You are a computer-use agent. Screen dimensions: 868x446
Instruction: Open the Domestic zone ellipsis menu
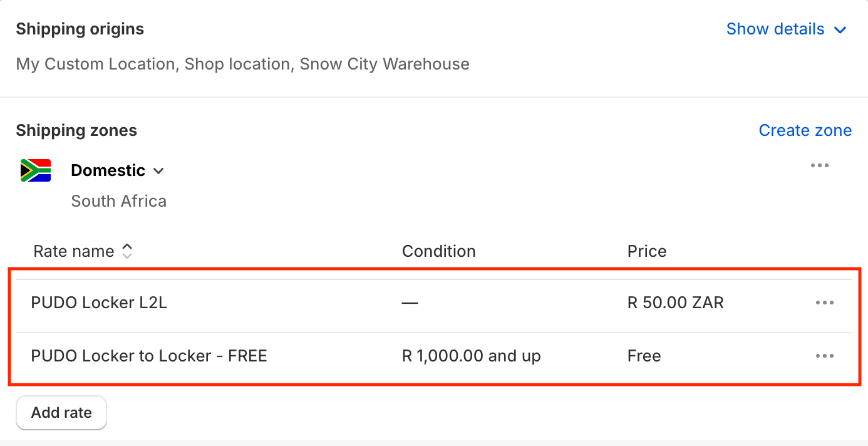(820, 165)
